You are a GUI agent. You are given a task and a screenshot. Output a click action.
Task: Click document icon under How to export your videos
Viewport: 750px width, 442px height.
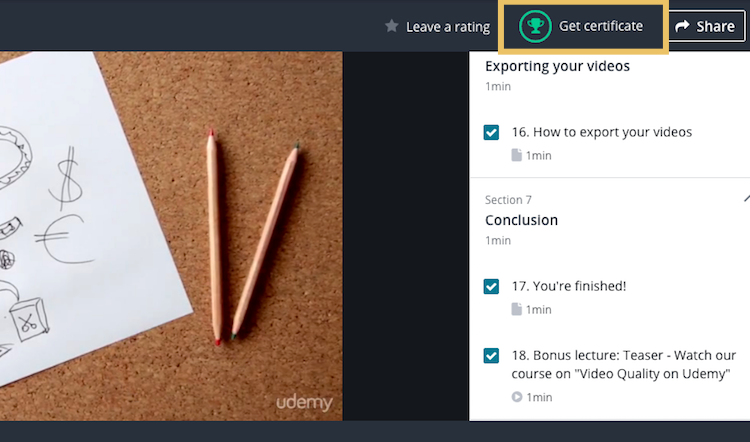click(x=517, y=155)
